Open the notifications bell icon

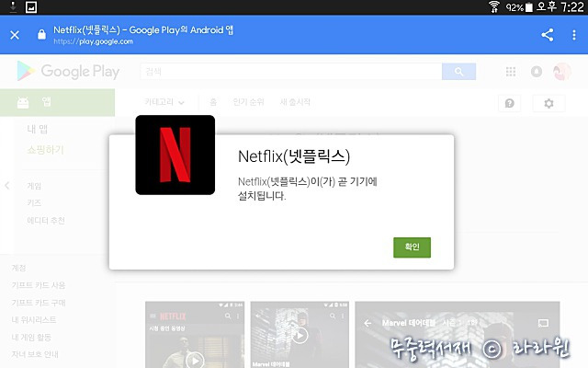(x=537, y=72)
